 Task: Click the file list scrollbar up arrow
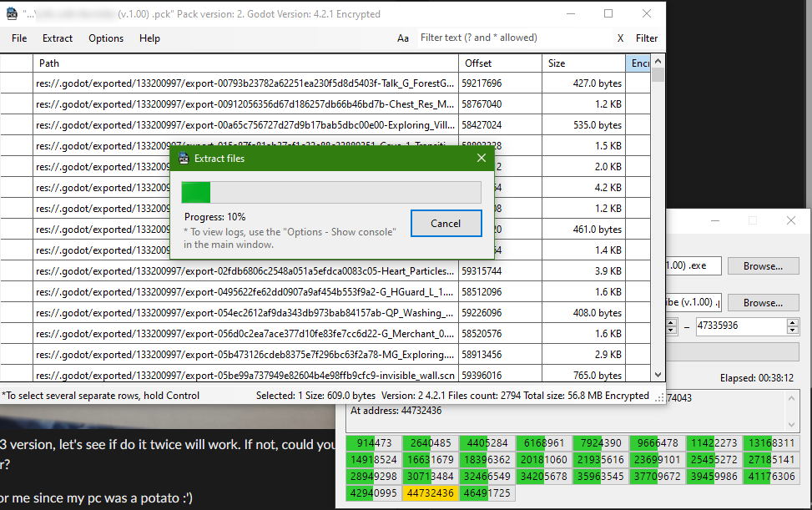pos(658,61)
